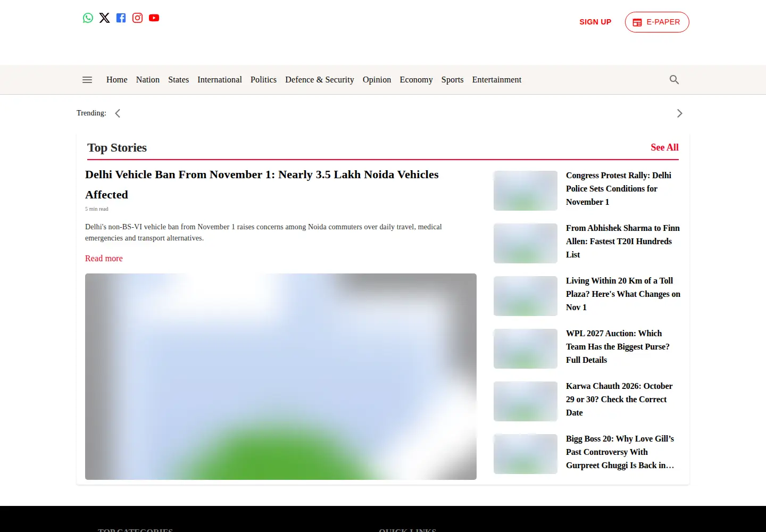Open the Politics section
The image size is (766, 532).
click(263, 80)
